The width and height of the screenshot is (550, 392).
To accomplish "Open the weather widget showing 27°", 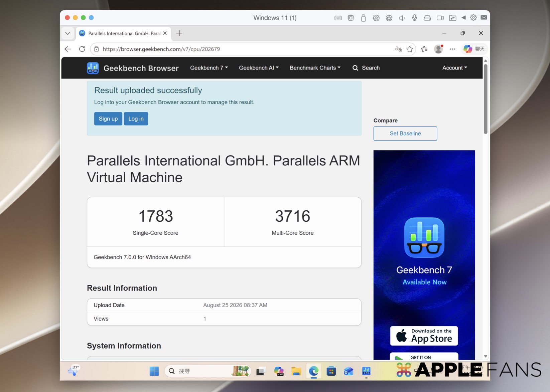I will pos(74,370).
